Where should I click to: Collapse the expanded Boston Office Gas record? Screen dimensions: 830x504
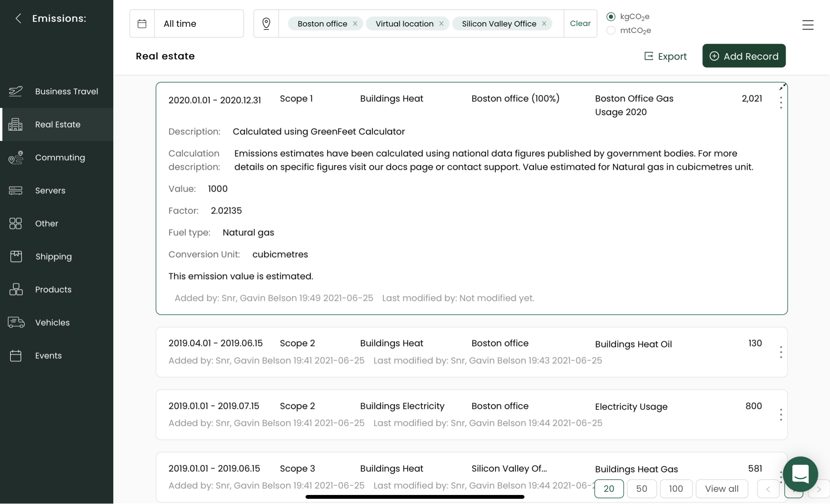pyautogui.click(x=782, y=87)
